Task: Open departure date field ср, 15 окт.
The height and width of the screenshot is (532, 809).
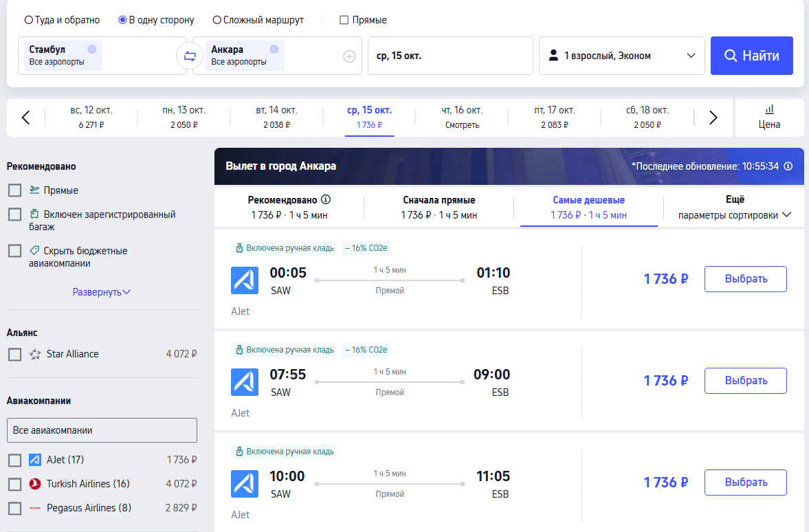Action: pyautogui.click(x=450, y=56)
